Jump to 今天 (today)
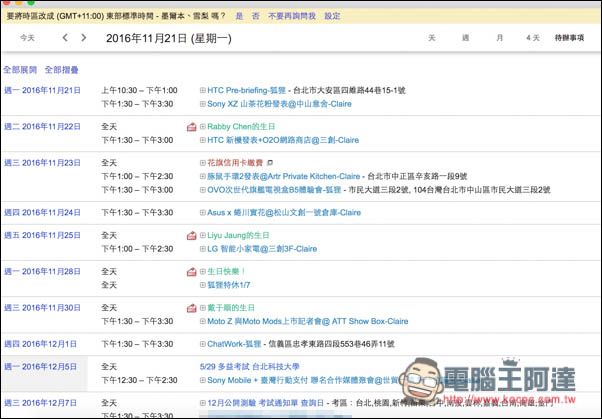The image size is (602, 419). pos(27,38)
